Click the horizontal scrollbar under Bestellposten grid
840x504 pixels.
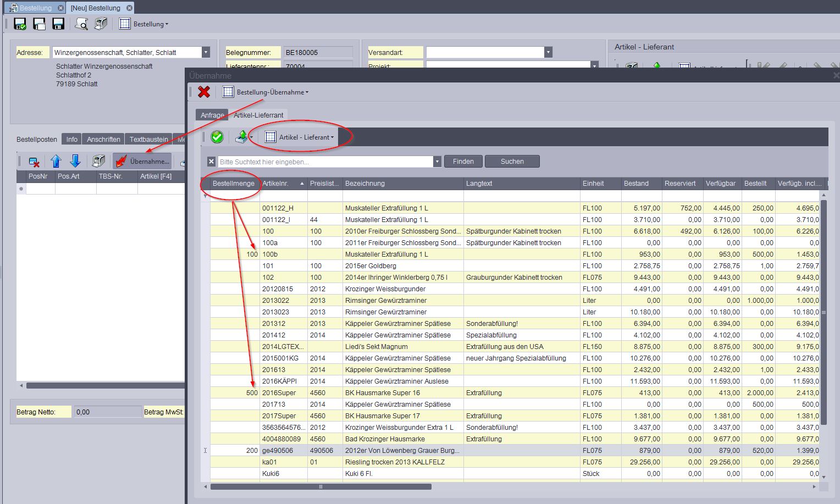point(106,385)
